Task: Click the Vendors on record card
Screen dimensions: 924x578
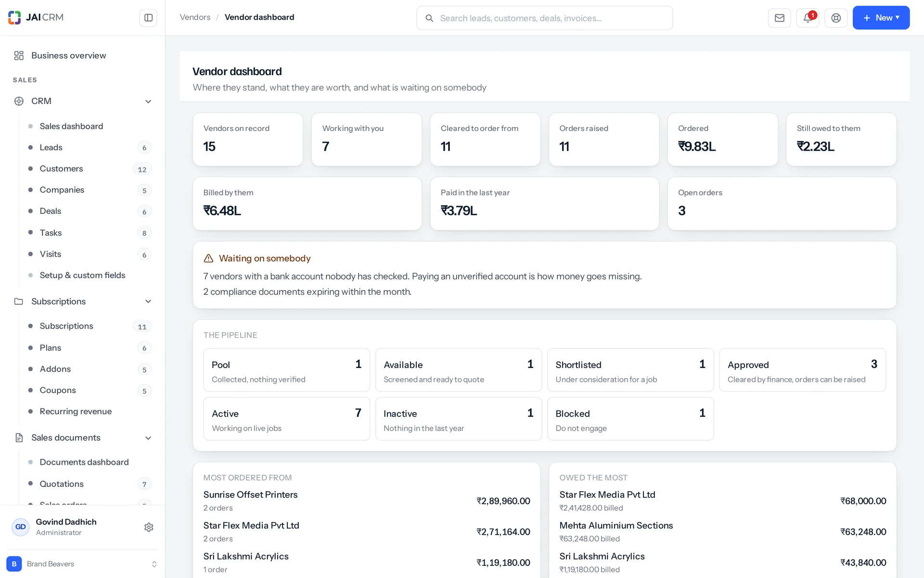Action: [x=248, y=140]
